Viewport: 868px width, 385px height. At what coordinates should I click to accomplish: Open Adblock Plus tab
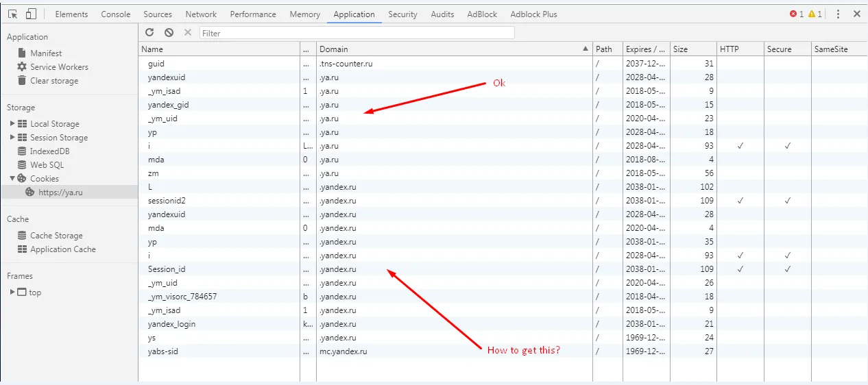click(533, 14)
